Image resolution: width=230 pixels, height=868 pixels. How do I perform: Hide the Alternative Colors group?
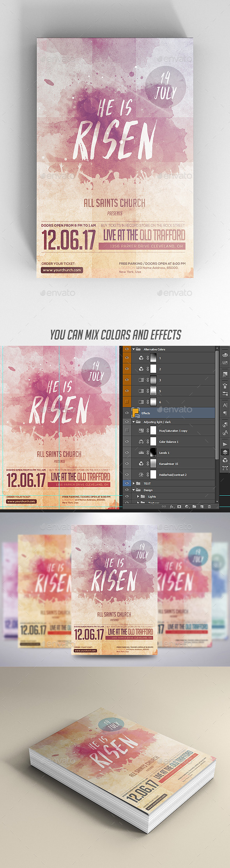click(127, 349)
